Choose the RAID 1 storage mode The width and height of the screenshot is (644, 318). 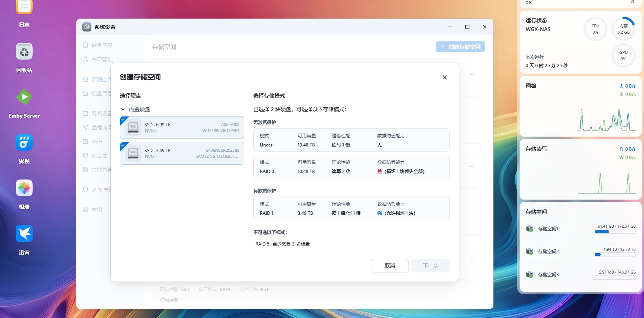(351, 208)
